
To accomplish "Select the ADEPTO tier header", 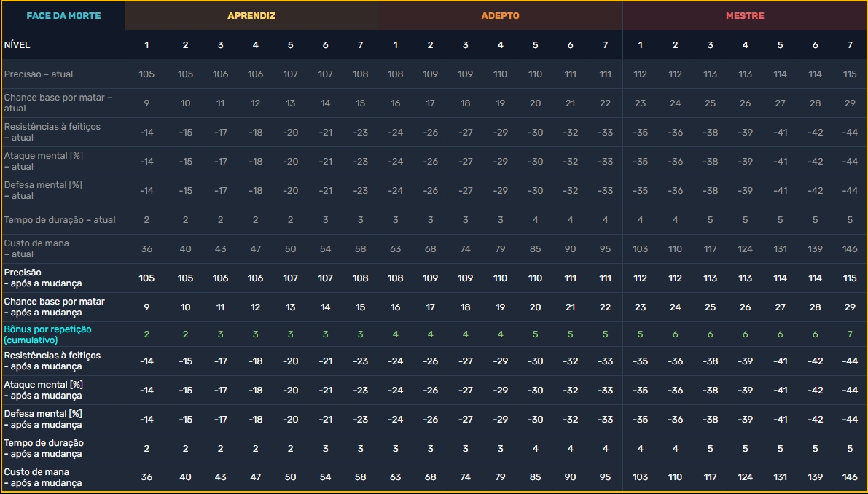I will (x=500, y=15).
